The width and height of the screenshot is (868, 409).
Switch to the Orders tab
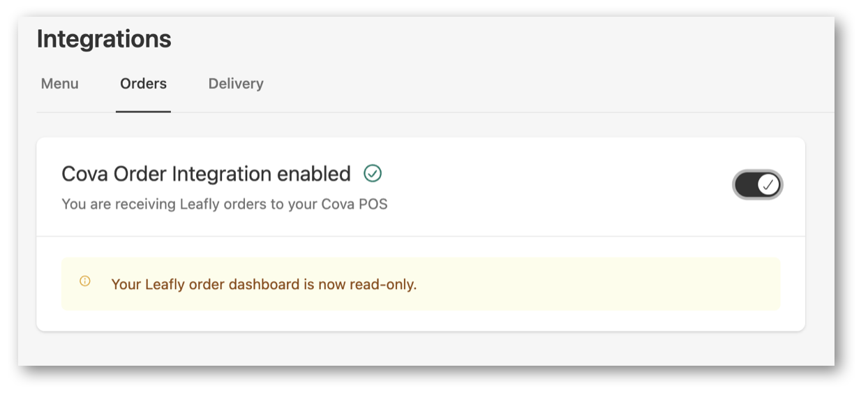[143, 84]
